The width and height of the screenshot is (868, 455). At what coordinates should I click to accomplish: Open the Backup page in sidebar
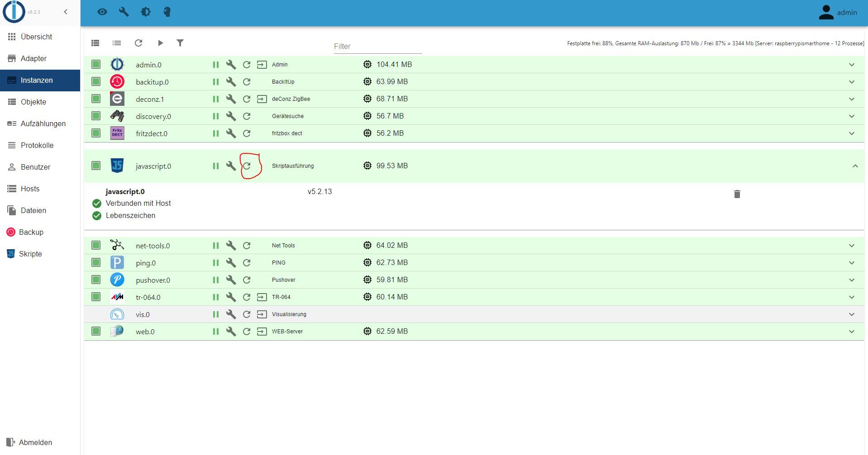coord(40,232)
